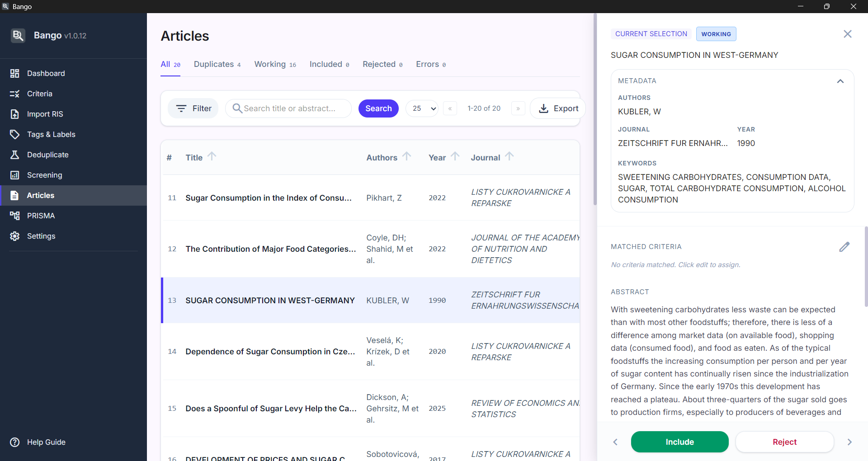Viewport: 868px width, 461px height.
Task: Open Help Guide question mark icon
Action: pyautogui.click(x=15, y=442)
